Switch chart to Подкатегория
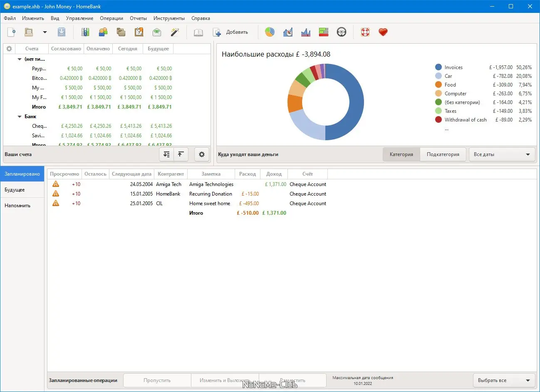540x392 pixels. pos(443,154)
